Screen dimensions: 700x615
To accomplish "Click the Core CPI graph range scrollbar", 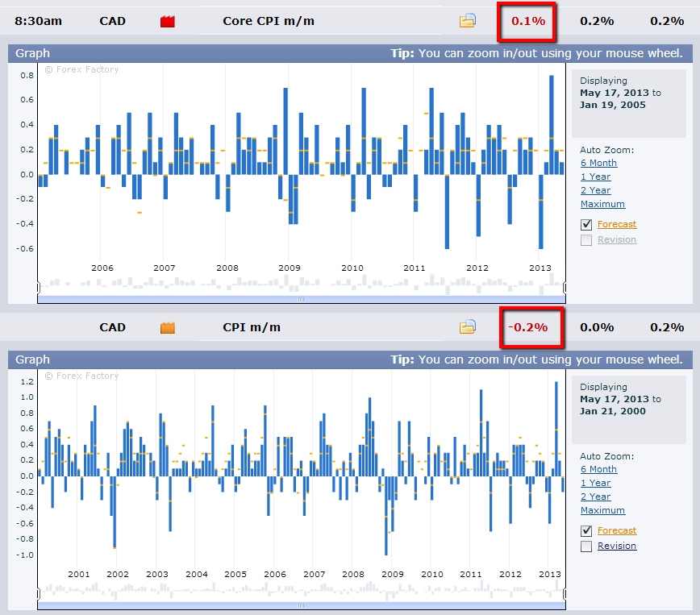I will point(302,299).
